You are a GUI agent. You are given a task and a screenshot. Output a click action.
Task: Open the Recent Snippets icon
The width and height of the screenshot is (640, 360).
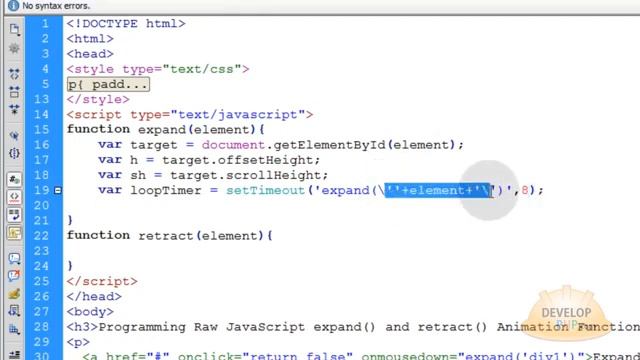coord(14,311)
